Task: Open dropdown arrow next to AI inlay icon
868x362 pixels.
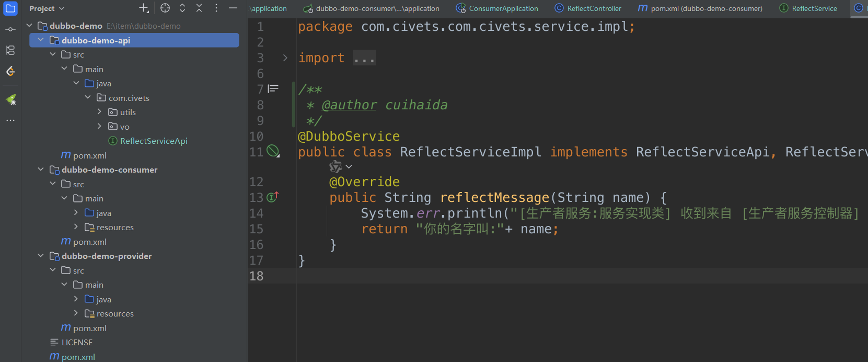Action: coord(349,166)
